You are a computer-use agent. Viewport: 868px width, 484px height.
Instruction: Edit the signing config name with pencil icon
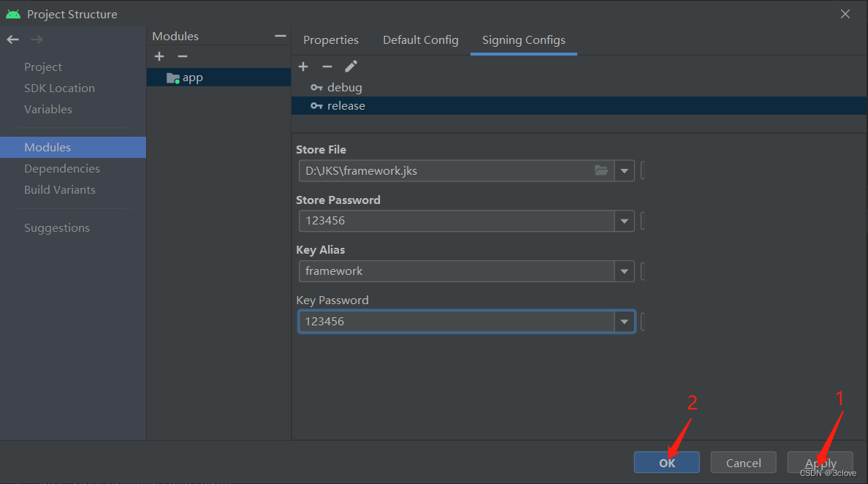351,66
